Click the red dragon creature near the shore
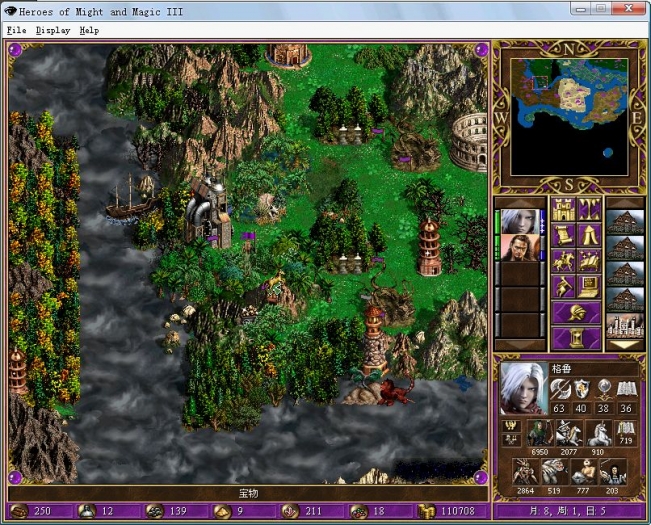This screenshot has width=651, height=525. pyautogui.click(x=394, y=392)
